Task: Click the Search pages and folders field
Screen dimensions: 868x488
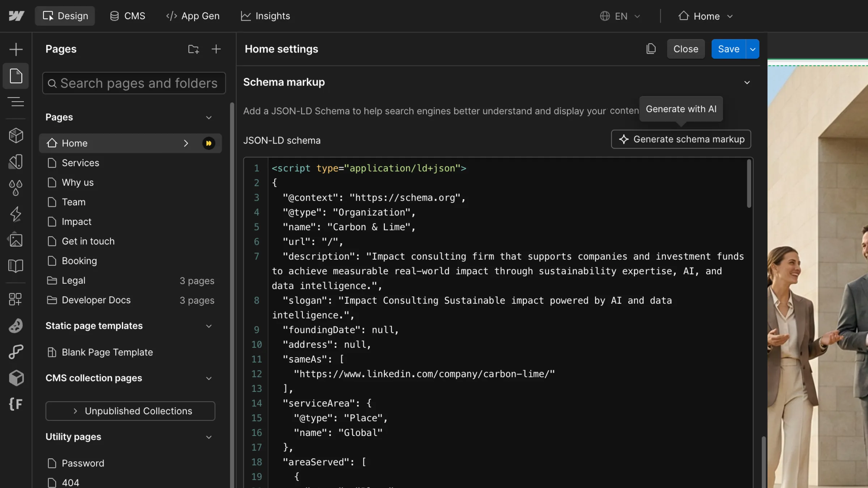Action: pyautogui.click(x=134, y=83)
